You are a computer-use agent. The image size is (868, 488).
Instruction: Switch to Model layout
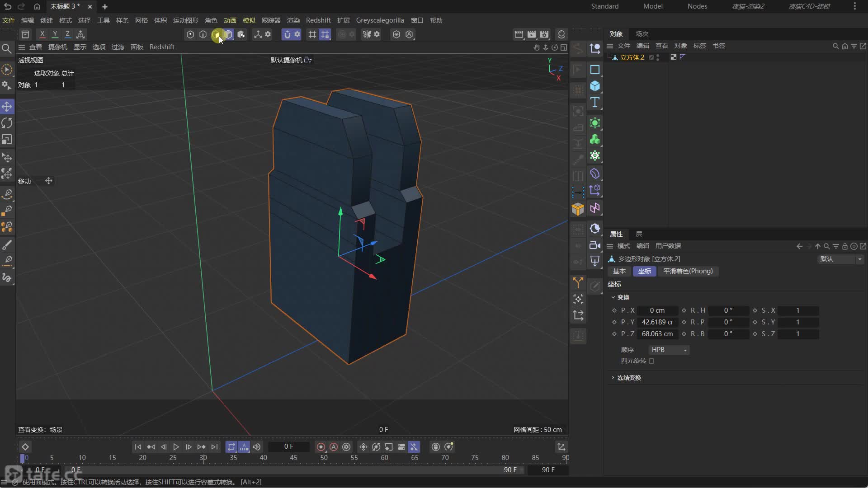pos(652,6)
